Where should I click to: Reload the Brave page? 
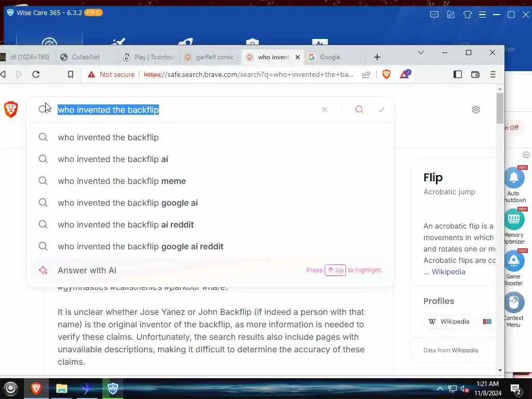[x=36, y=74]
